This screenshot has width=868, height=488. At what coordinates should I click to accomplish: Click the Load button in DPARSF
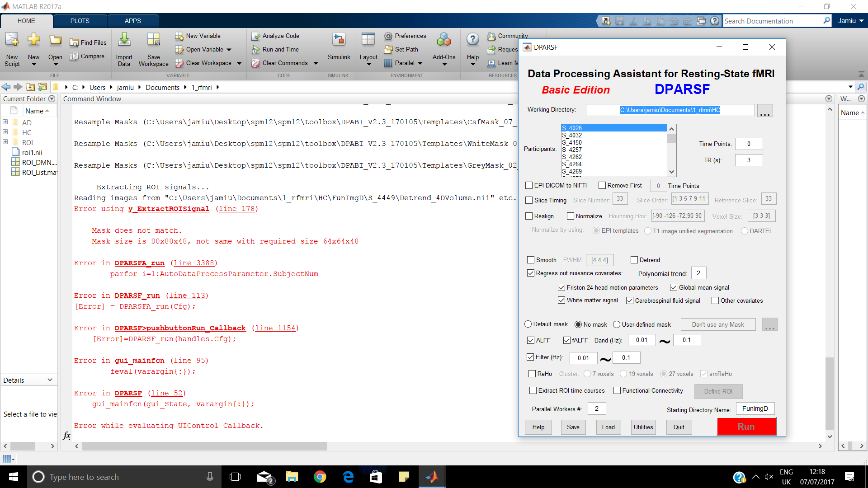pyautogui.click(x=608, y=427)
